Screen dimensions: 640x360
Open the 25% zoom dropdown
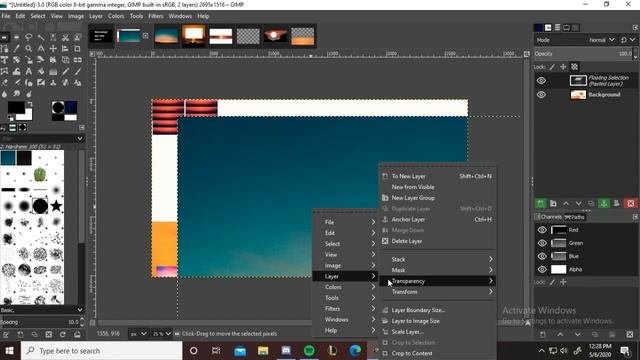pyautogui.click(x=162, y=333)
